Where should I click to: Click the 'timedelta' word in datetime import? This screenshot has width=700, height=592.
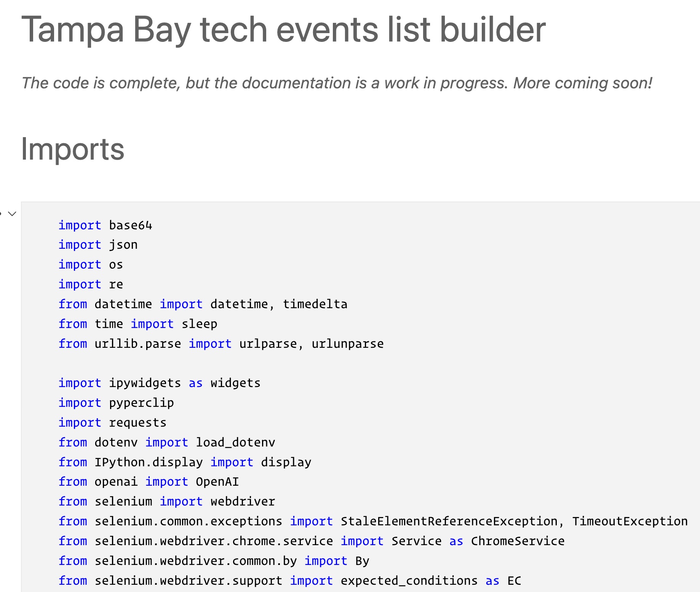click(x=315, y=304)
